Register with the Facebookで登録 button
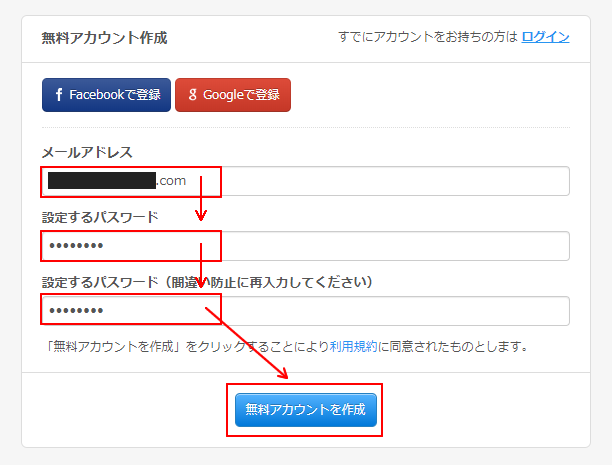612x465 pixels. [x=106, y=95]
